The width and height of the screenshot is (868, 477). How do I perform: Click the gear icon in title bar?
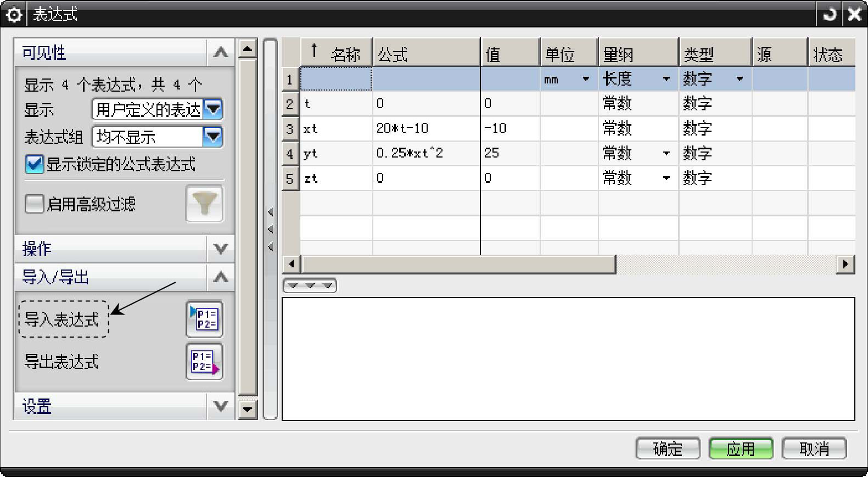13,14
